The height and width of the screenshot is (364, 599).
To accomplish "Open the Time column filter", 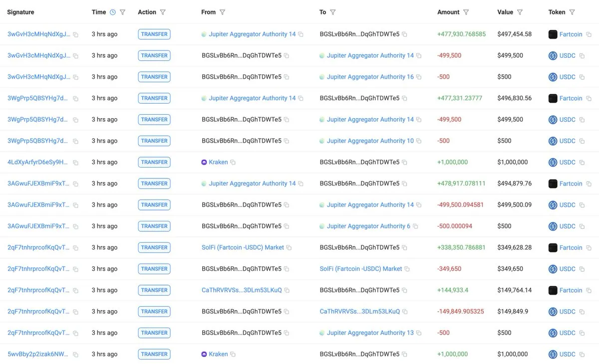I will tap(123, 12).
